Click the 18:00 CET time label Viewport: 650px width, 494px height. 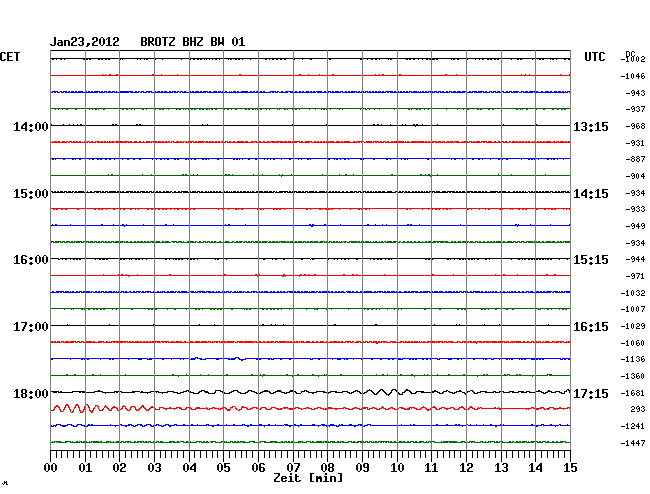30,393
